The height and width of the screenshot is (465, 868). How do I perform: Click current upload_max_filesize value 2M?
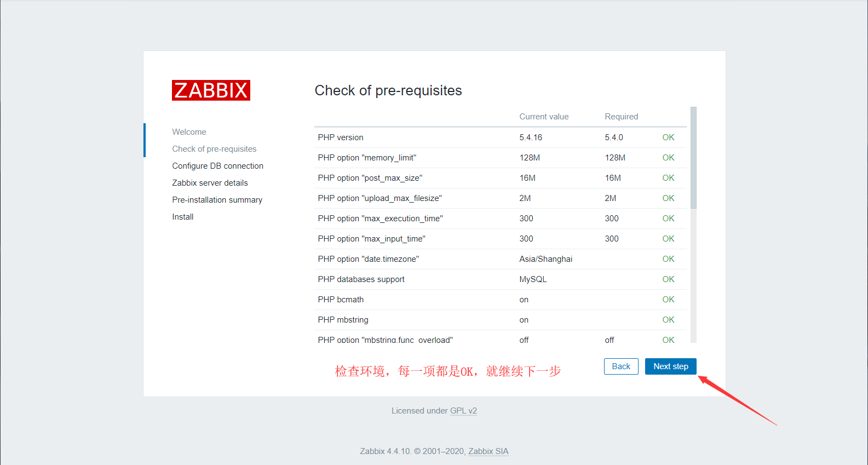point(525,198)
